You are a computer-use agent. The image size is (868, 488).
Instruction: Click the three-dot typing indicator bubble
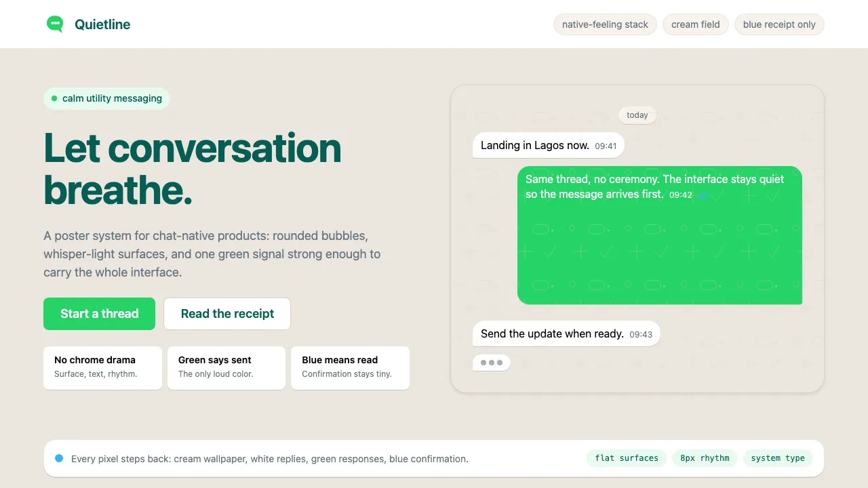(492, 363)
